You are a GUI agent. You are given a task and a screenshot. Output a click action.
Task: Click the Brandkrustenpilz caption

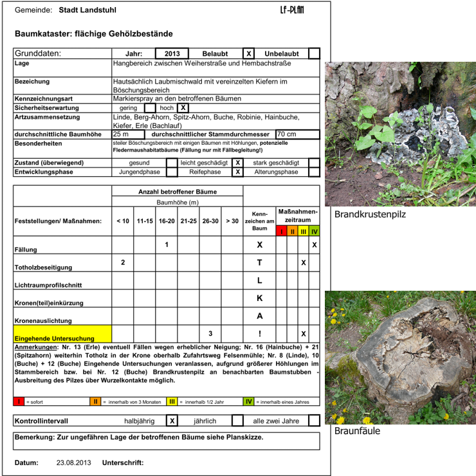click(370, 214)
